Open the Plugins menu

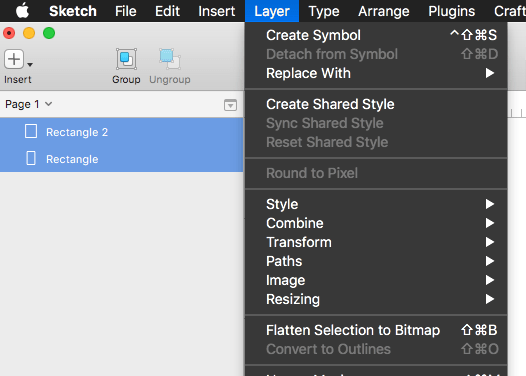coord(451,11)
